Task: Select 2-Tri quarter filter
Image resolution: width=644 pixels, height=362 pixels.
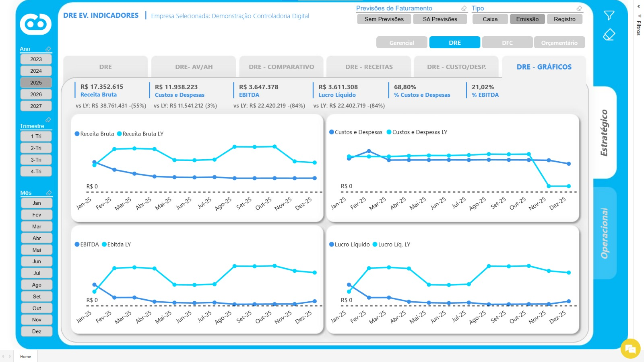Action: 36,148
